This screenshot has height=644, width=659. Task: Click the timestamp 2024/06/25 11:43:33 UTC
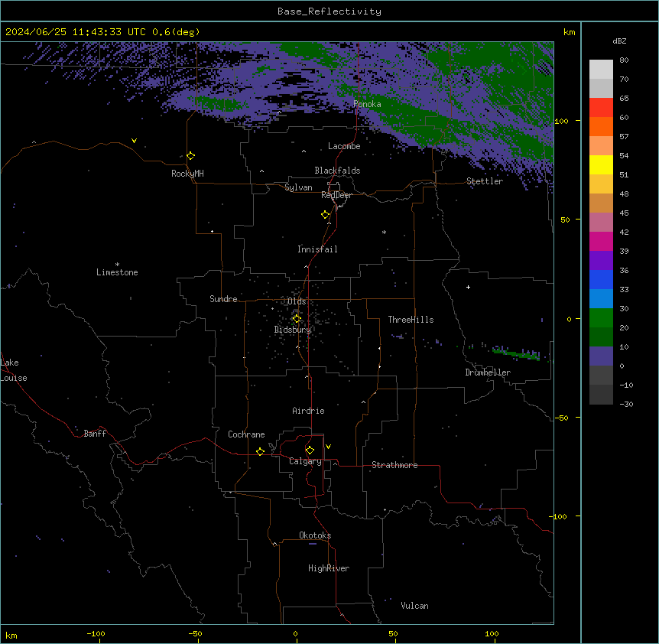pos(76,32)
